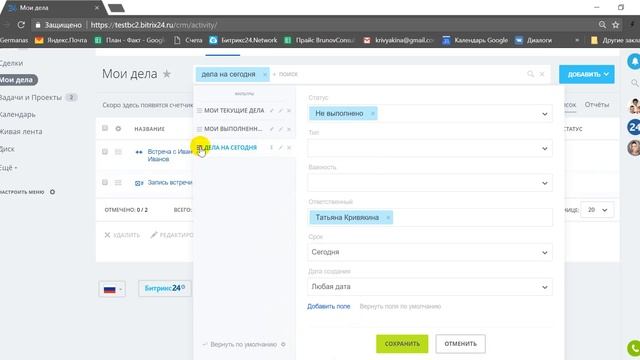640x360 pixels.
Task: Edit the МОИ ТЕКУЩИЕ ДЕЛА filter name
Action: point(280,111)
